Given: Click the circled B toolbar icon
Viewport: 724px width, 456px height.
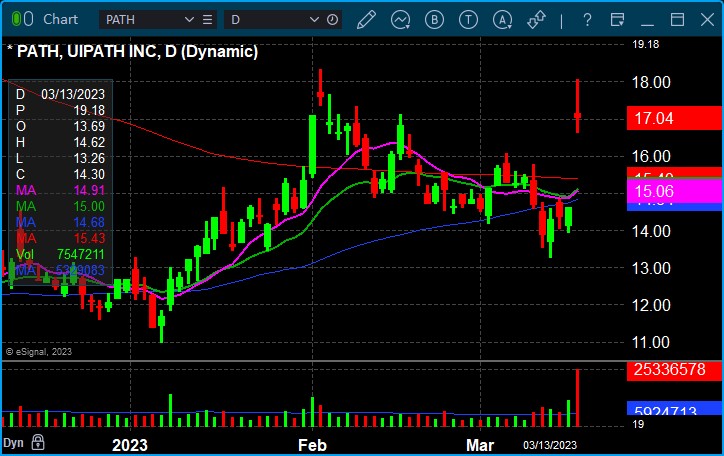Looking at the screenshot, I should click(x=434, y=20).
